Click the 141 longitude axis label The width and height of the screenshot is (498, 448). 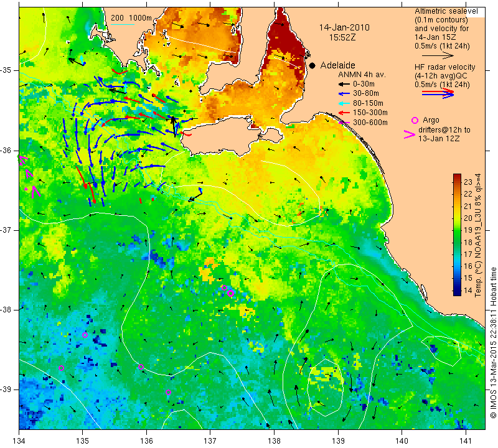coord(466,441)
